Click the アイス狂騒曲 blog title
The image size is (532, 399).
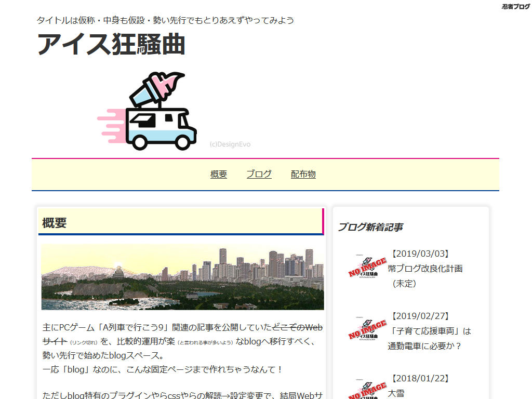(x=111, y=44)
